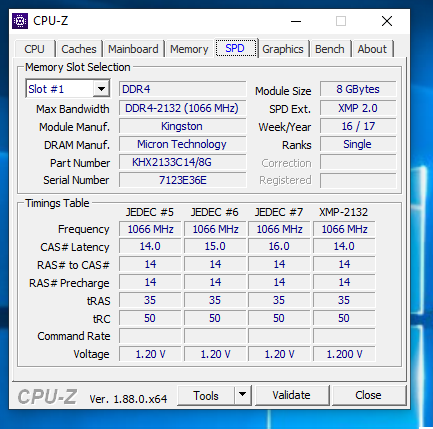Open the Caches tab
The height and width of the screenshot is (429, 433).
point(79,49)
